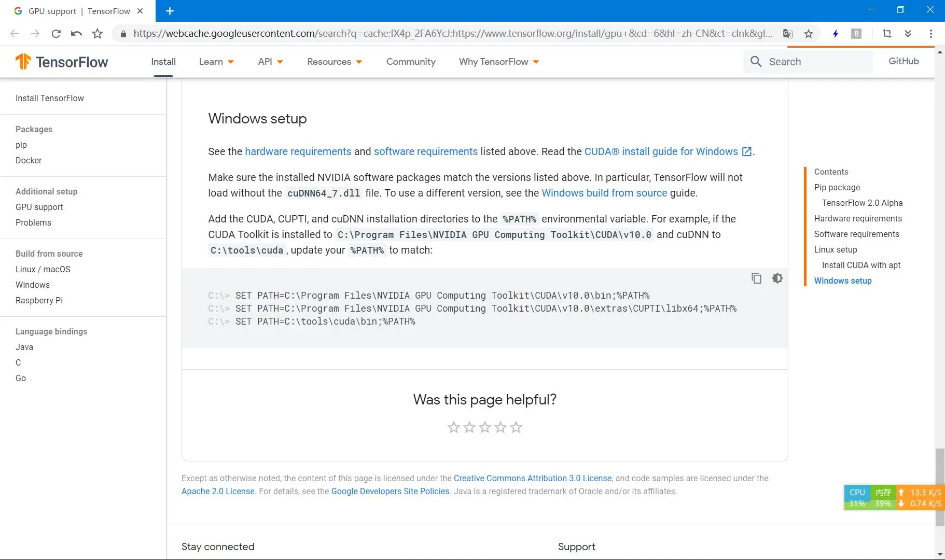Click the lightning bolt extension icon
The image size is (945, 560).
(836, 34)
